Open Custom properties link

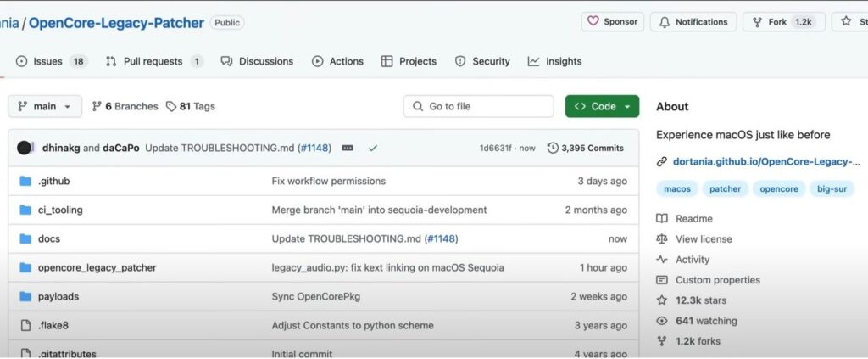tap(718, 280)
